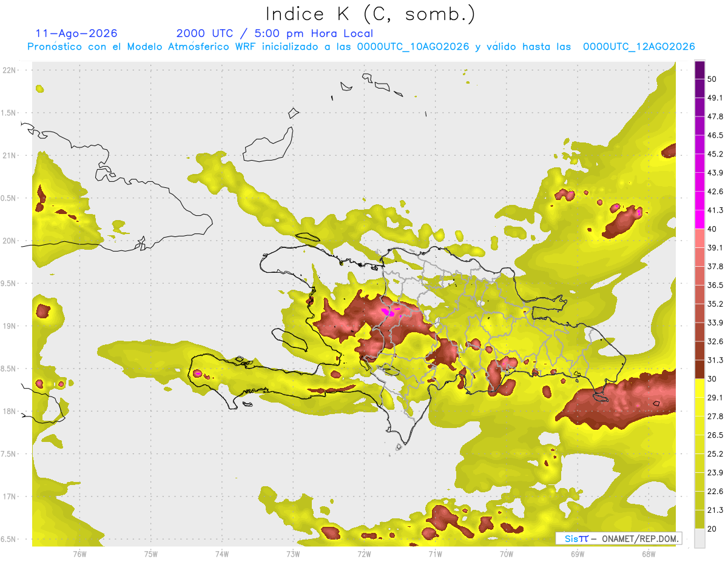The height and width of the screenshot is (562, 728).
Task: Click the colorbar value "25.2"
Action: point(715,454)
